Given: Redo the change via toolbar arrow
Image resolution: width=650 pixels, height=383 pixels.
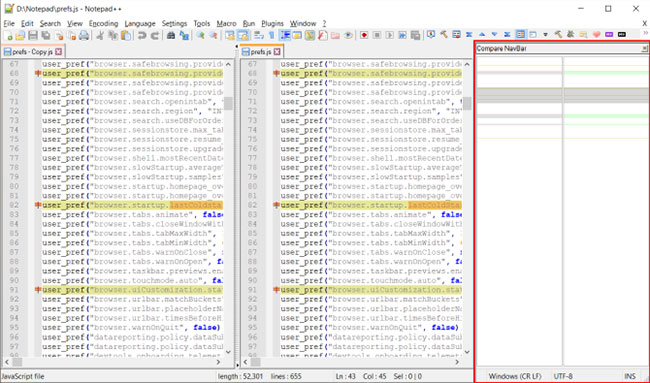Looking at the screenshot, I should click(x=155, y=35).
